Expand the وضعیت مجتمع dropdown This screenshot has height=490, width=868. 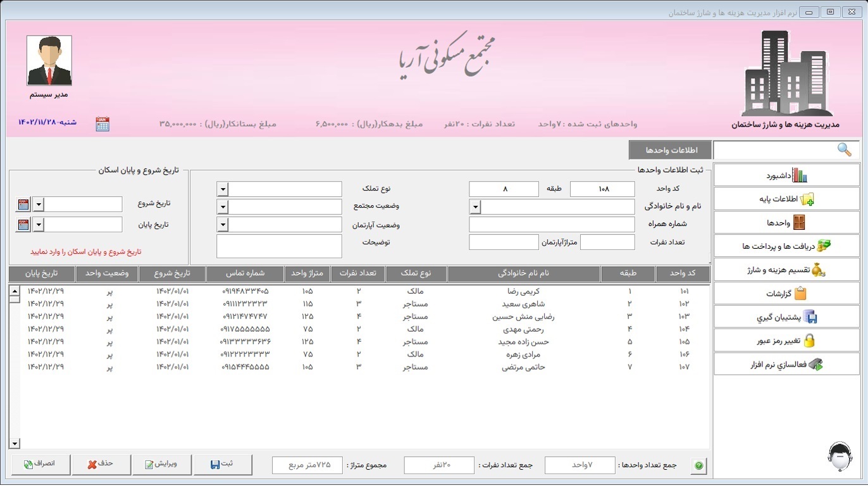(222, 206)
